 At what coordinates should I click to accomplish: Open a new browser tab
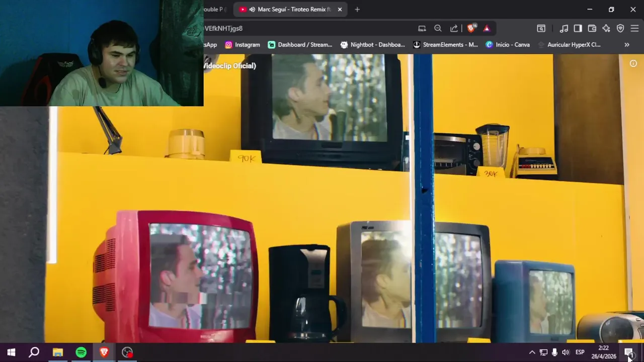point(357,9)
